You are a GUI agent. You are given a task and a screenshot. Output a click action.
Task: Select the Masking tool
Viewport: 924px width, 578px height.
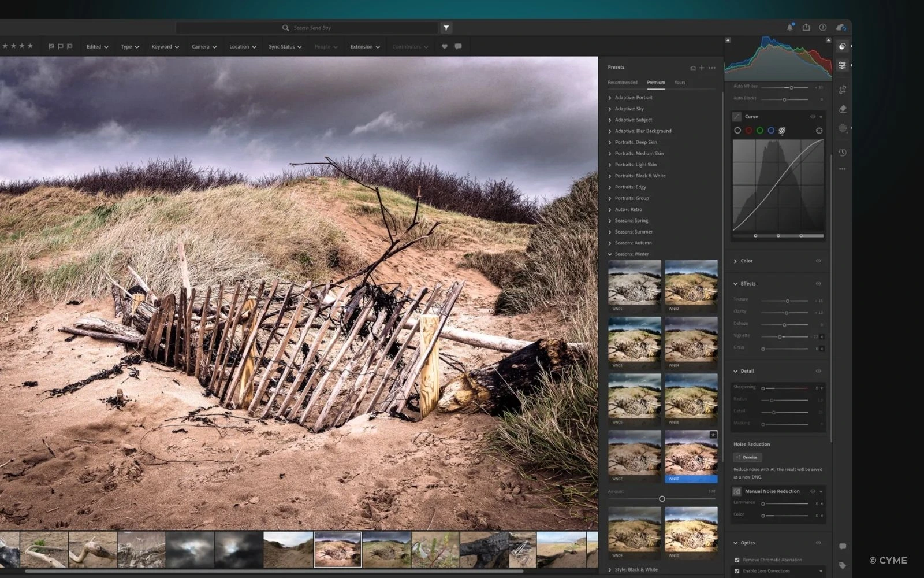(843, 128)
